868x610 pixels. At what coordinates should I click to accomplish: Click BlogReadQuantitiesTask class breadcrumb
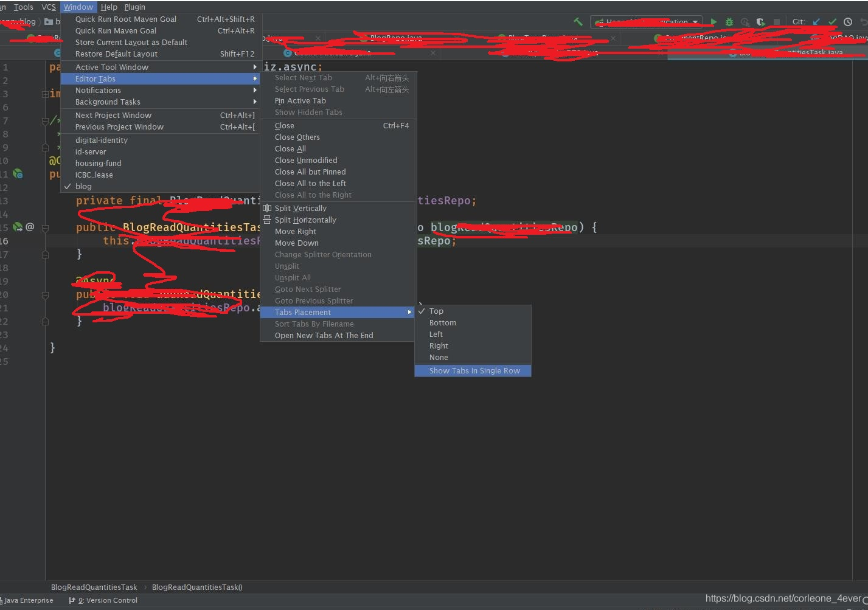[94, 587]
